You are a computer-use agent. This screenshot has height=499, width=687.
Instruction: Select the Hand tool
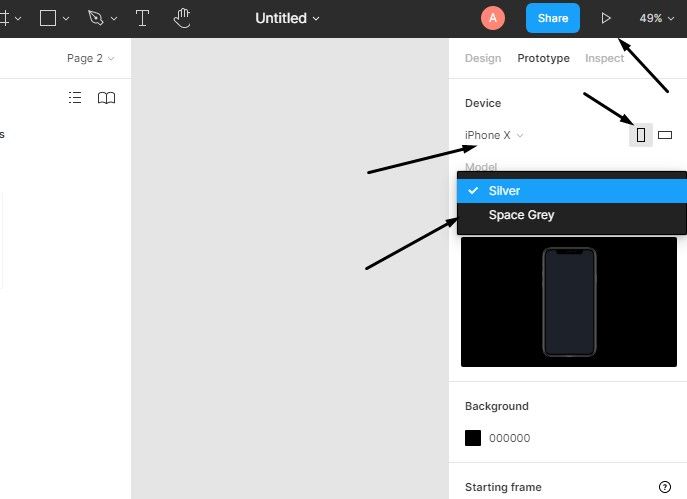182,18
